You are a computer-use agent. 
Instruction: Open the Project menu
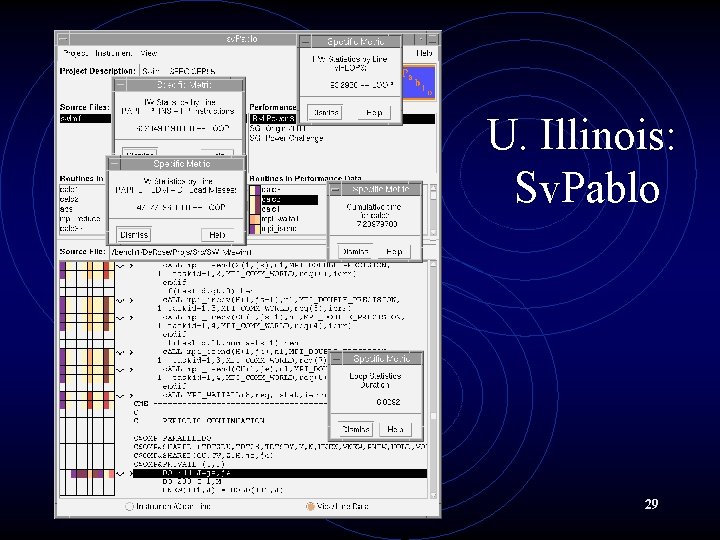(x=75, y=53)
